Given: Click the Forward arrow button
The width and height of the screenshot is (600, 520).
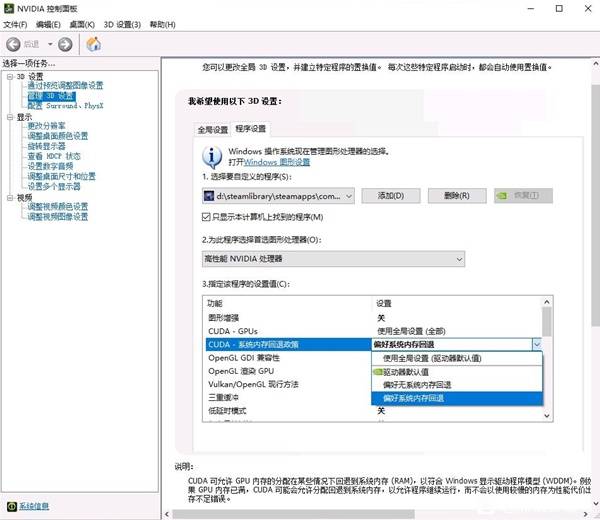Looking at the screenshot, I should pyautogui.click(x=65, y=44).
